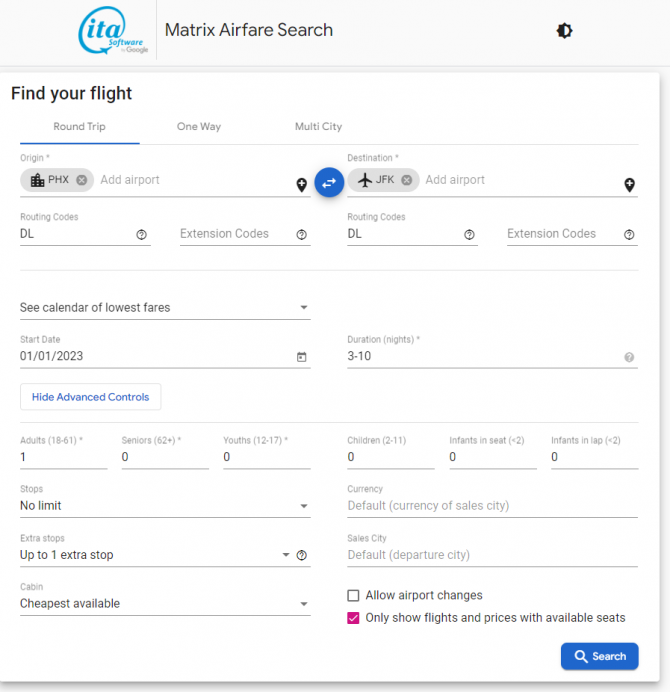Swap origin and destination airports
The image size is (670, 692).
tap(329, 182)
